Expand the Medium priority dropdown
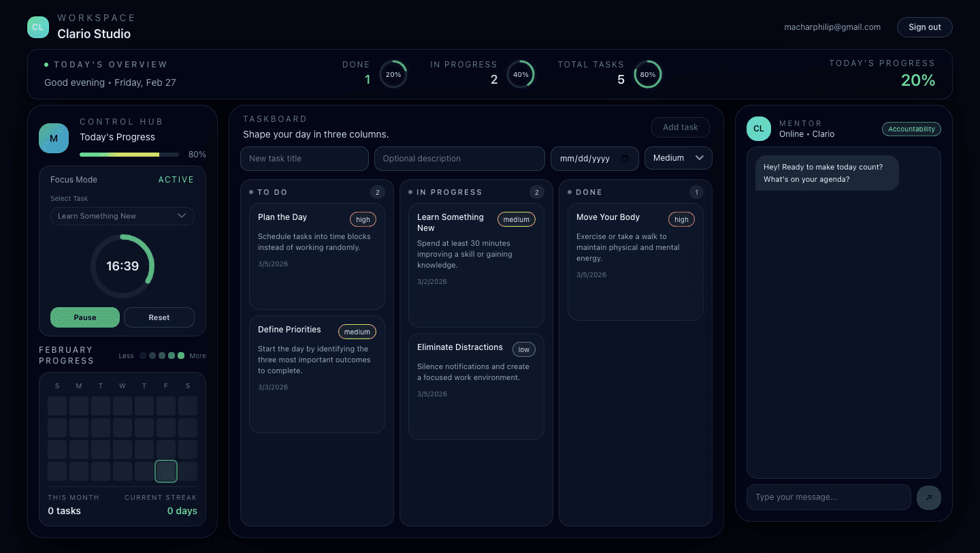Image resolution: width=980 pixels, height=553 pixels. point(678,158)
